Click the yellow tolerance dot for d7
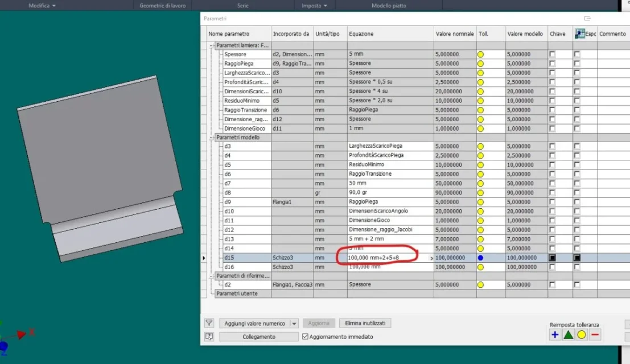Image resolution: width=630 pixels, height=364 pixels. (480, 183)
